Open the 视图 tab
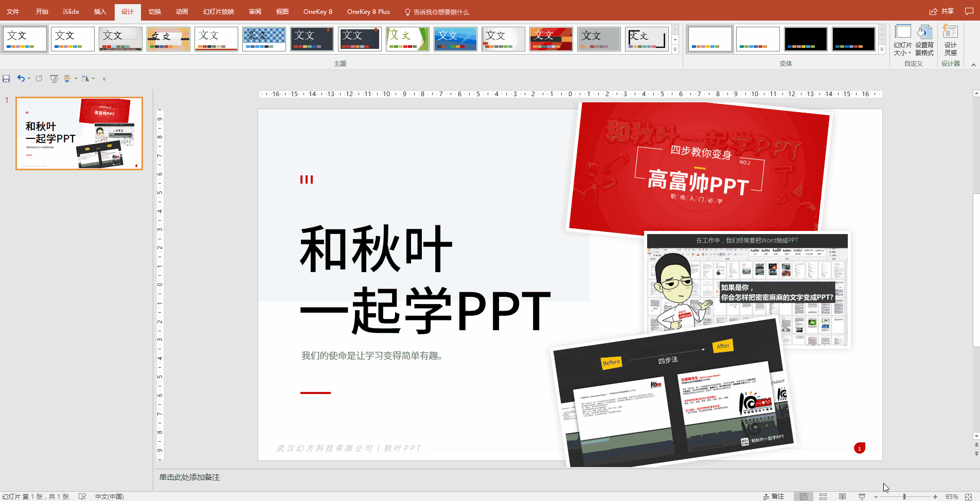The height and width of the screenshot is (501, 980). click(x=282, y=11)
